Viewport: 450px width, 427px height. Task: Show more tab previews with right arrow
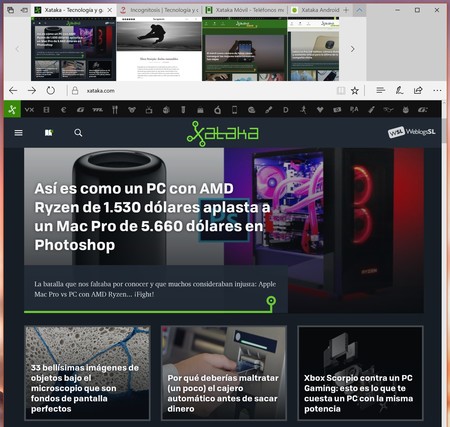click(x=353, y=49)
